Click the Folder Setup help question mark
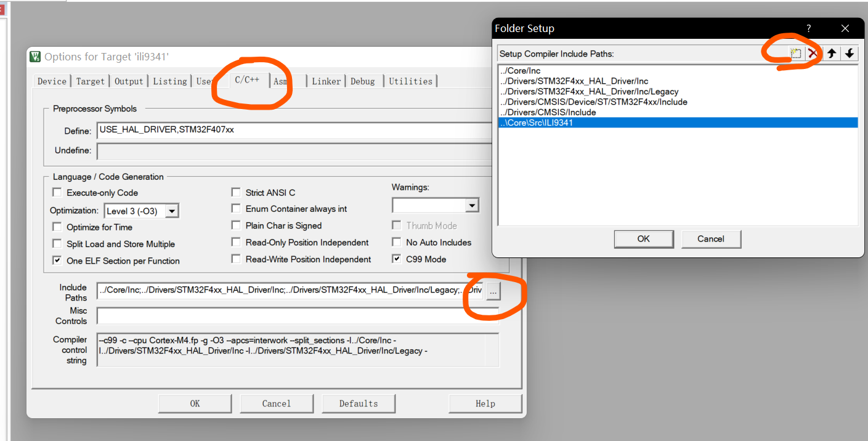 click(x=809, y=28)
